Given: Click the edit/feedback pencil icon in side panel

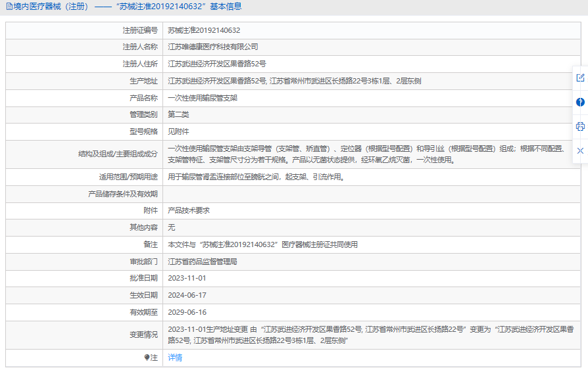Looking at the screenshot, I should [x=580, y=78].
